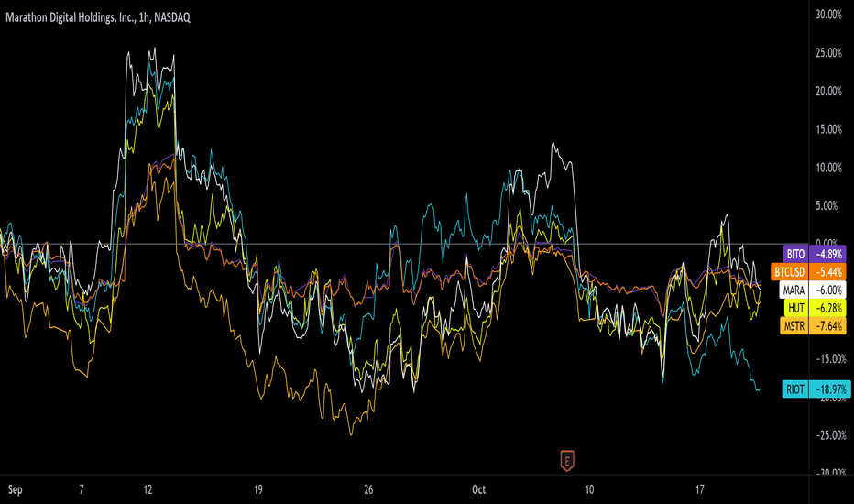The width and height of the screenshot is (854, 504).
Task: Click the '26' date label on time axis
Action: tap(368, 489)
